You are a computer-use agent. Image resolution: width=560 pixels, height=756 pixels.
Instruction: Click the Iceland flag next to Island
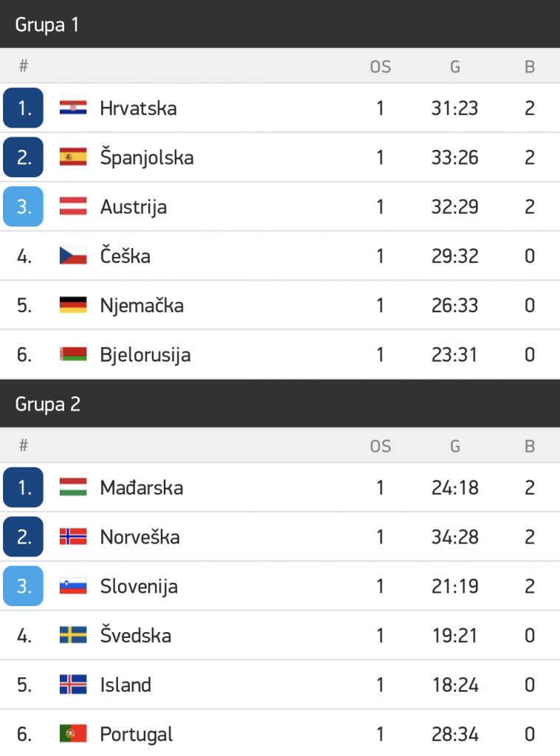click(73, 684)
